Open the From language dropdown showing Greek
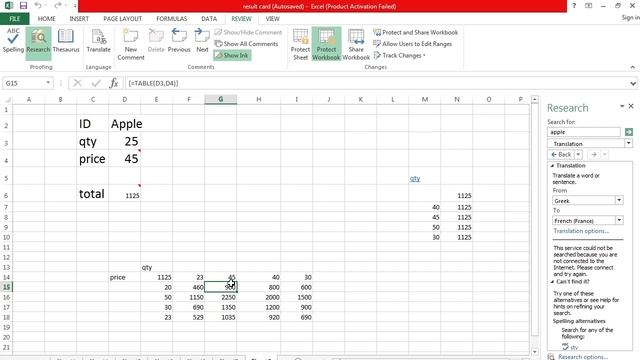The height and width of the screenshot is (360, 640). (x=619, y=200)
